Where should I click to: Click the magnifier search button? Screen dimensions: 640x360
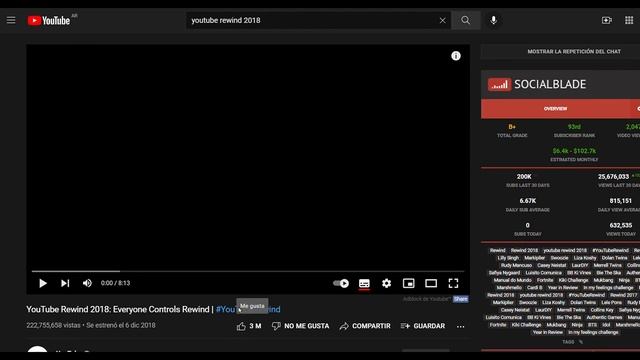click(466, 20)
